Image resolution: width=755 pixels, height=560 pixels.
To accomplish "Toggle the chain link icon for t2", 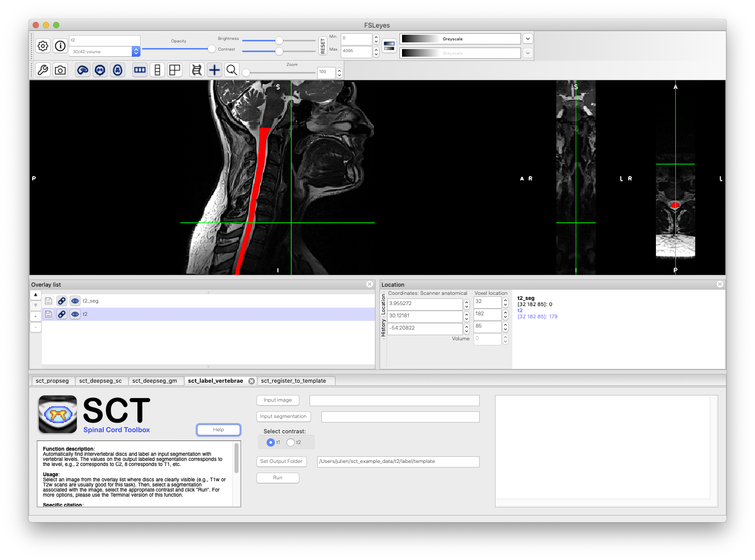I will tap(61, 314).
